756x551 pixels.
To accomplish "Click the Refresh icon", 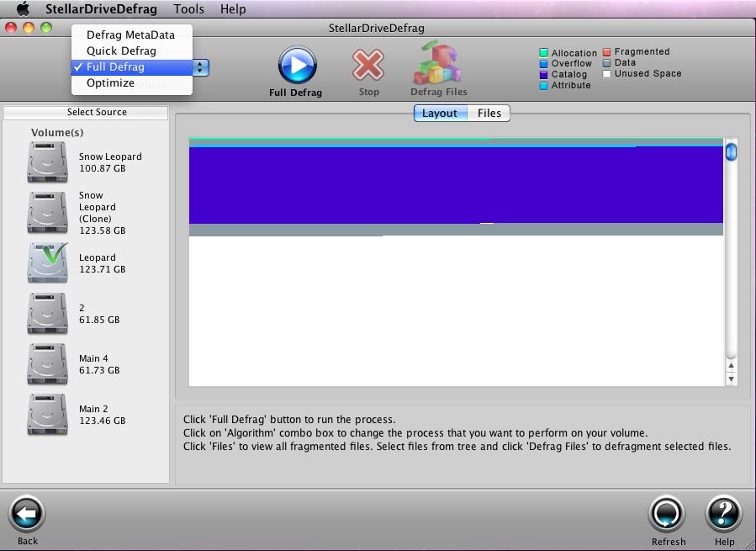I will (668, 514).
